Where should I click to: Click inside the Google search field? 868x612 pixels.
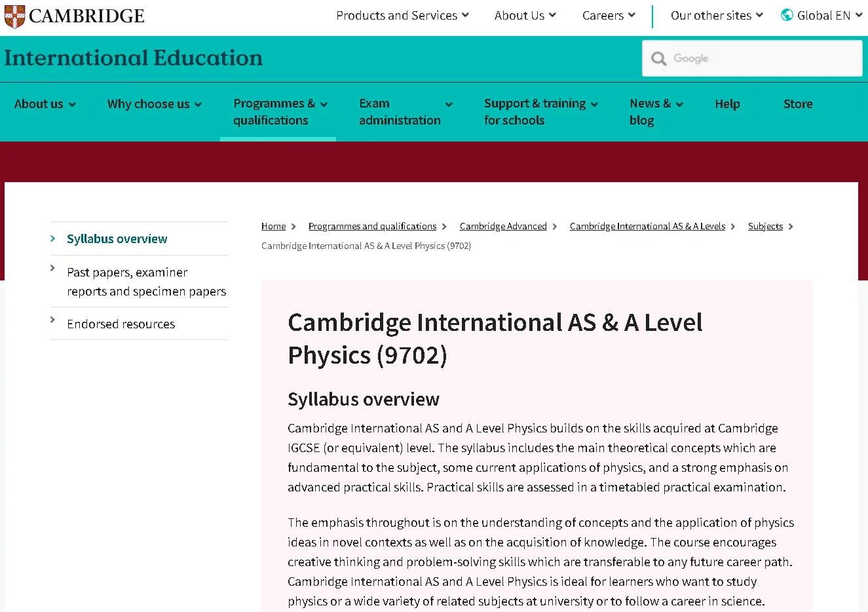point(752,58)
